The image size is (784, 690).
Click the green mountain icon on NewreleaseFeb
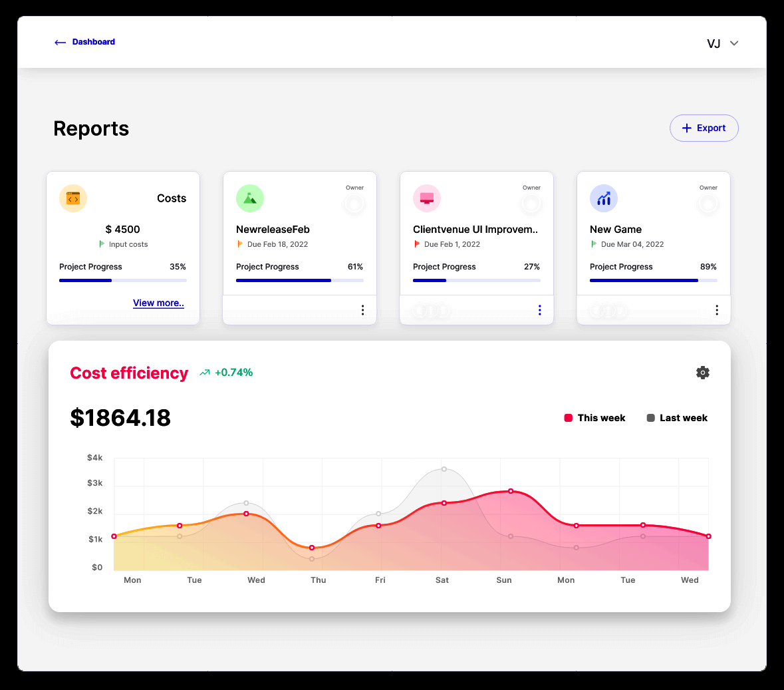(250, 199)
